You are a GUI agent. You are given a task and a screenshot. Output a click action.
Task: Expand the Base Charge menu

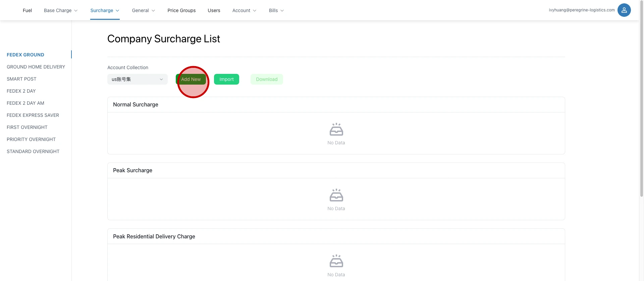coord(61,10)
